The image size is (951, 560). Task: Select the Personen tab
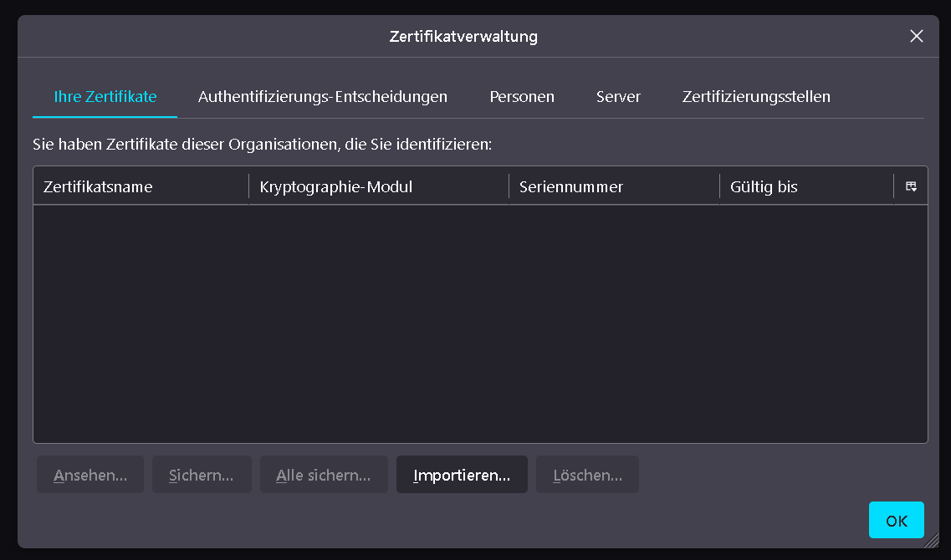[522, 97]
